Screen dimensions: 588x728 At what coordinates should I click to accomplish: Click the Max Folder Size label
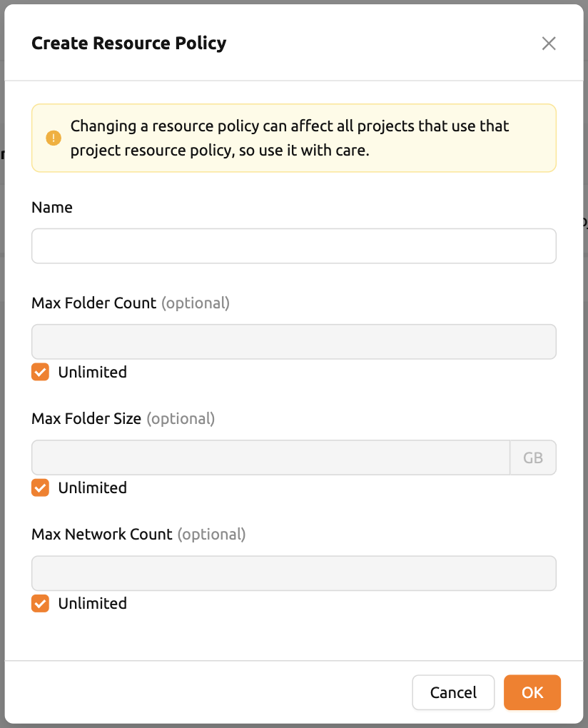[86, 418]
